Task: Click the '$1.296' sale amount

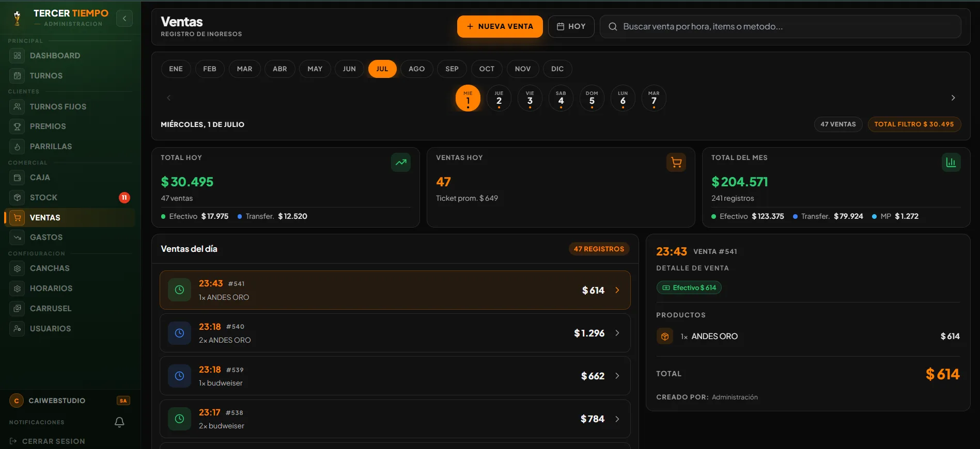Action: 589,333
